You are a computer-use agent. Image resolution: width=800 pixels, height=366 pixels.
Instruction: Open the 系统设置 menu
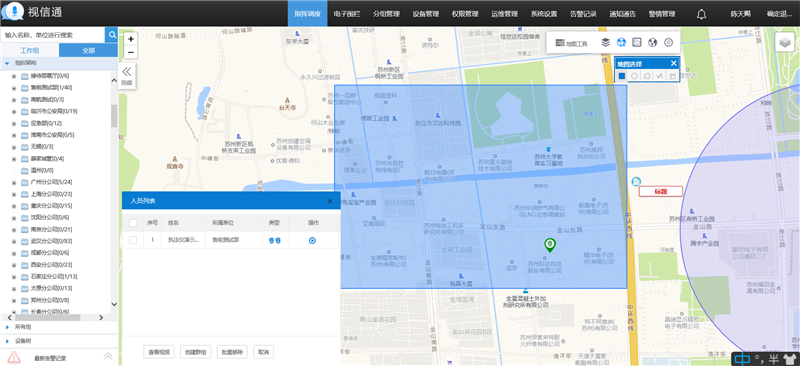543,14
